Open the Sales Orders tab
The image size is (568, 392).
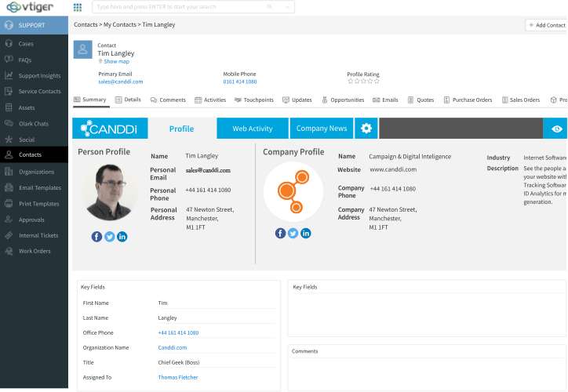[x=521, y=100]
